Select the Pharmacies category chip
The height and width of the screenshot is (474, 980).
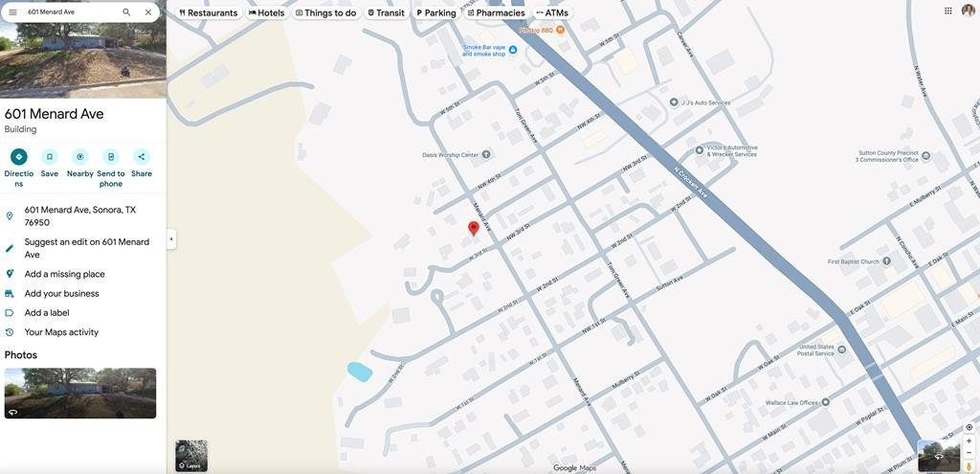pos(496,12)
